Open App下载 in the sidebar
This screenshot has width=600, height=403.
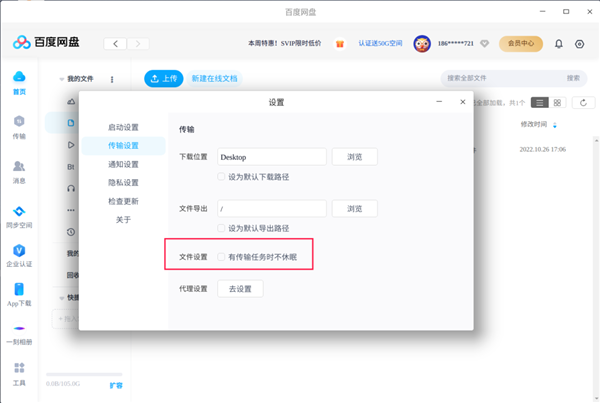(19, 292)
